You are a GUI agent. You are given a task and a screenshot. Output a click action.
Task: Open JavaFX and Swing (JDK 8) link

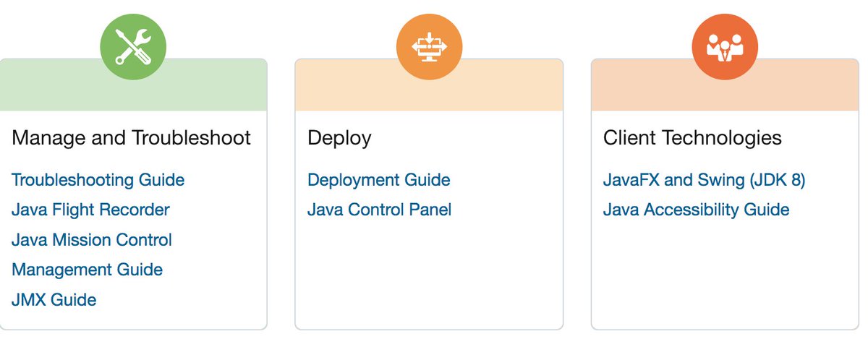point(705,180)
